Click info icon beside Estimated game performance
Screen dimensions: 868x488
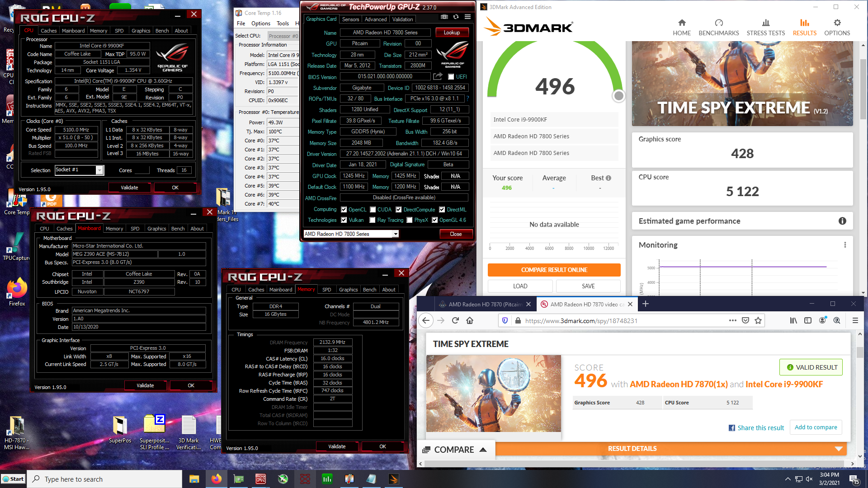pos(842,221)
